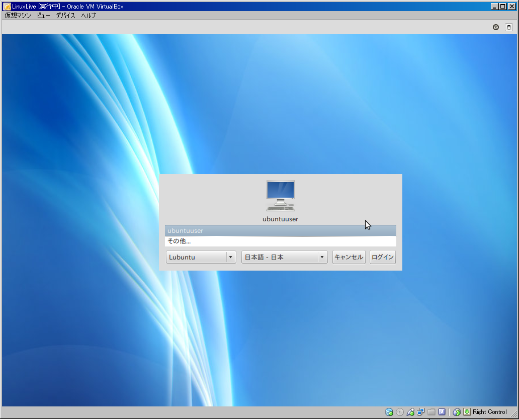Open the 日本語 - 日本 language dropdown
This screenshot has height=420, width=519.
(x=284, y=257)
